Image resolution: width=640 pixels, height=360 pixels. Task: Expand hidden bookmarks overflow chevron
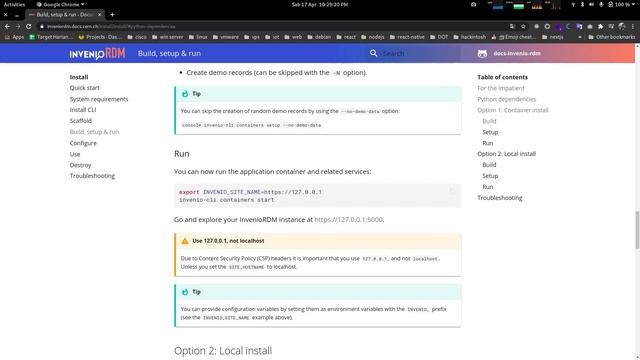click(x=580, y=37)
